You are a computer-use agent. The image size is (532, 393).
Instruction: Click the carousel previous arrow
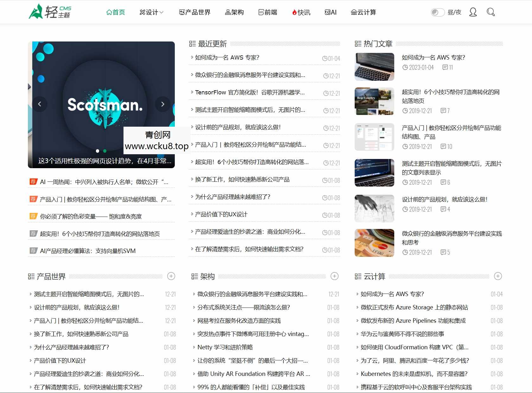point(40,104)
